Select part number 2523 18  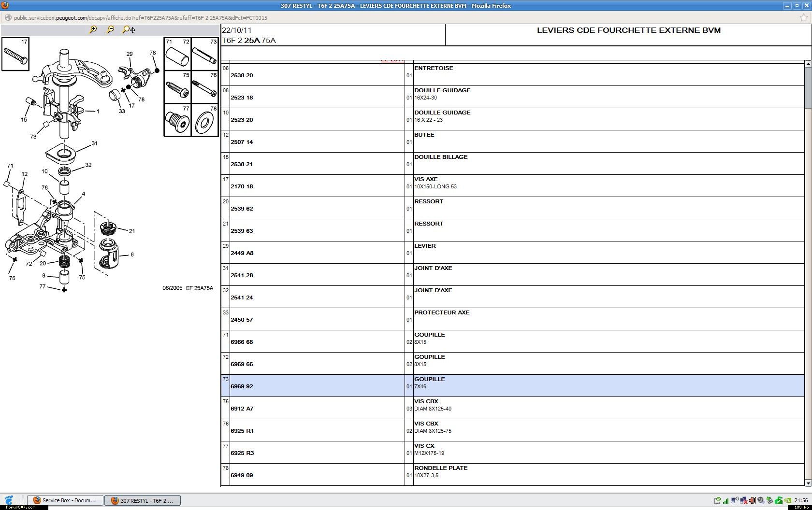tap(242, 98)
